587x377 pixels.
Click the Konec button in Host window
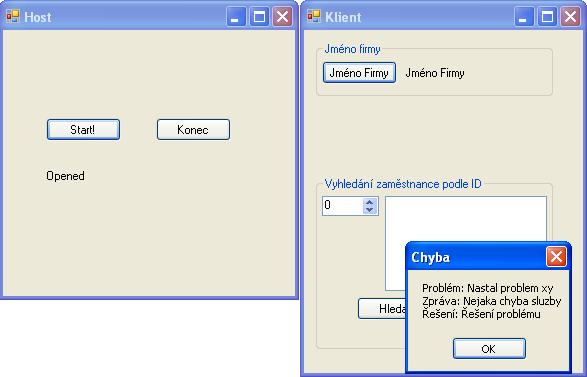coord(193,130)
